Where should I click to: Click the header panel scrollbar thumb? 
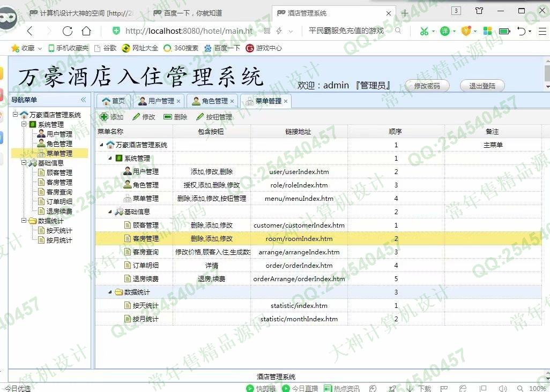click(547, 72)
